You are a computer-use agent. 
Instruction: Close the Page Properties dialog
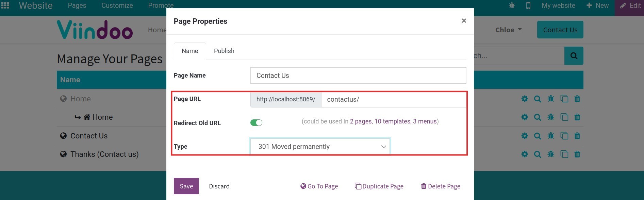(464, 21)
